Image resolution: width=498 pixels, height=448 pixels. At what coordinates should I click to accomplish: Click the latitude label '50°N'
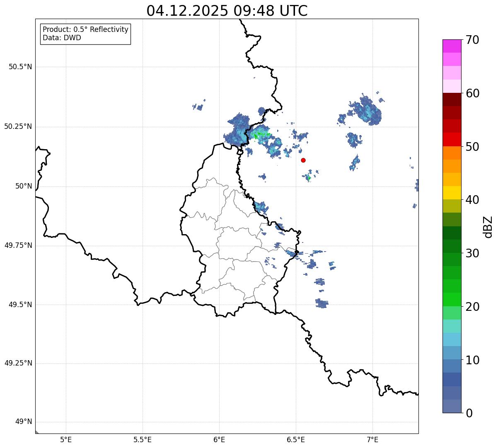24,186
